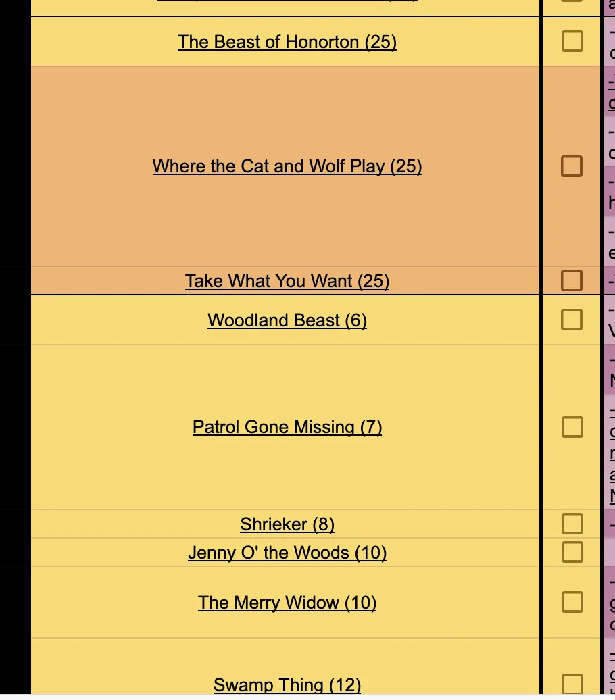Open the Woodland Beast quest page
This screenshot has width=615, height=700.
[287, 320]
